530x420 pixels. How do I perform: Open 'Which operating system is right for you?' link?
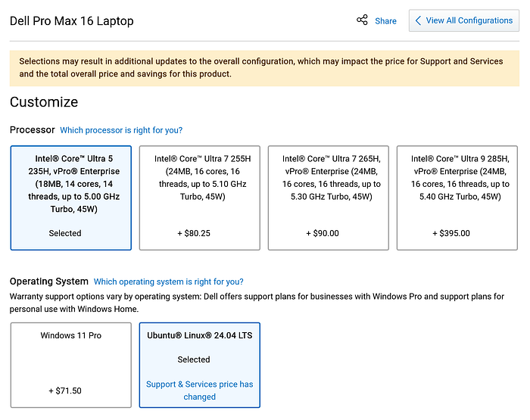click(168, 282)
